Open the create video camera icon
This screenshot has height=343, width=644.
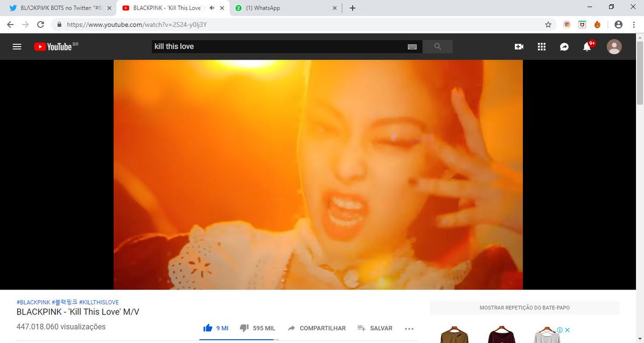coord(519,47)
